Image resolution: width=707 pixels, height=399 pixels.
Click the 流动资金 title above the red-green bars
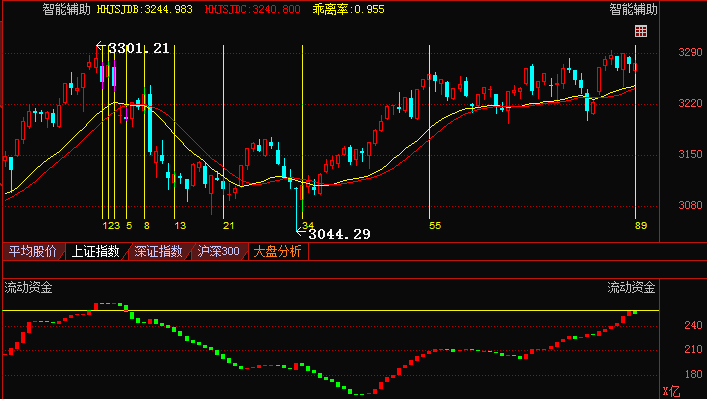(28, 288)
